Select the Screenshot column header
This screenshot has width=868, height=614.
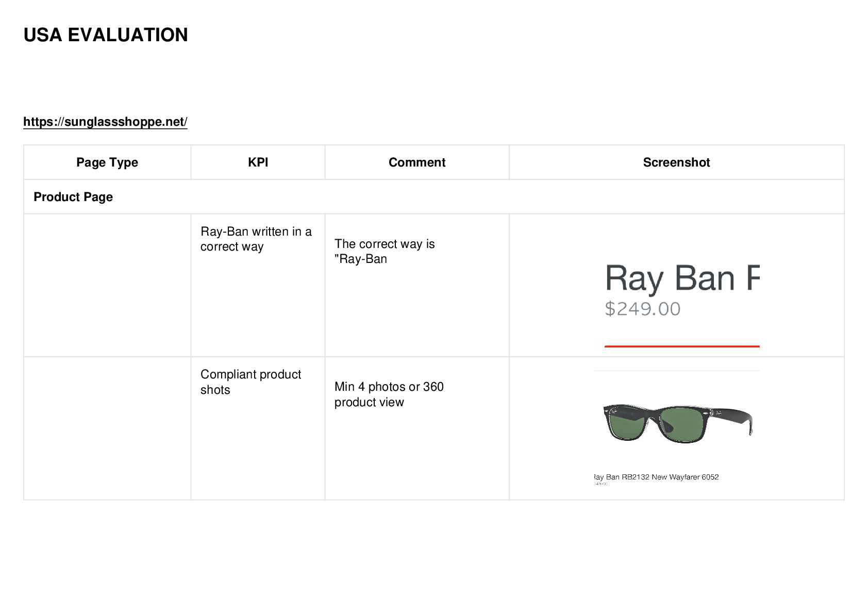(x=676, y=162)
